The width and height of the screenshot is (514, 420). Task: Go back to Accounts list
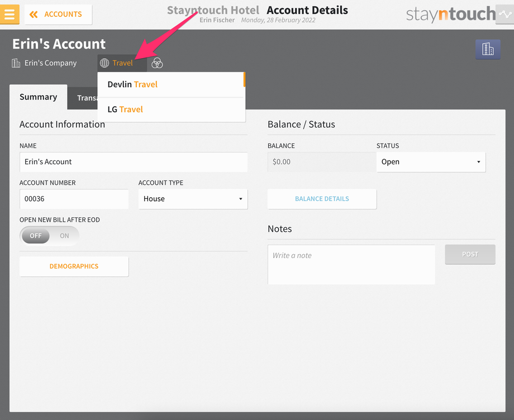pos(58,15)
